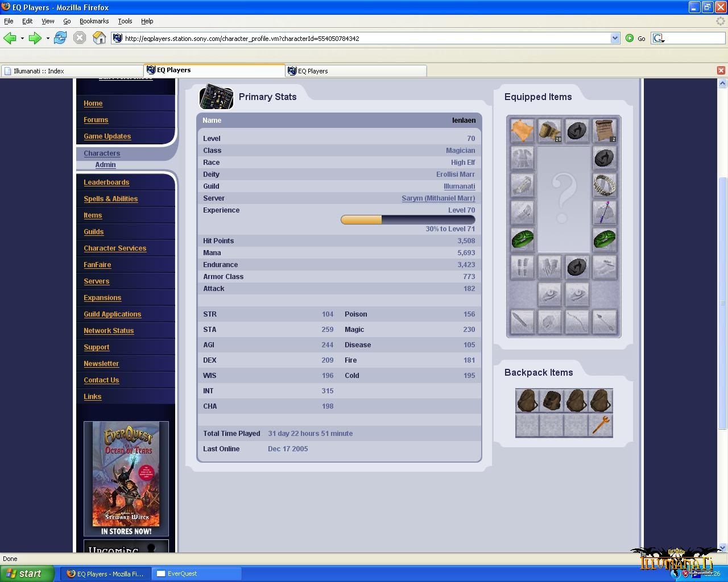Click the Primary Stats header icon
728x582 pixels.
pos(216,97)
